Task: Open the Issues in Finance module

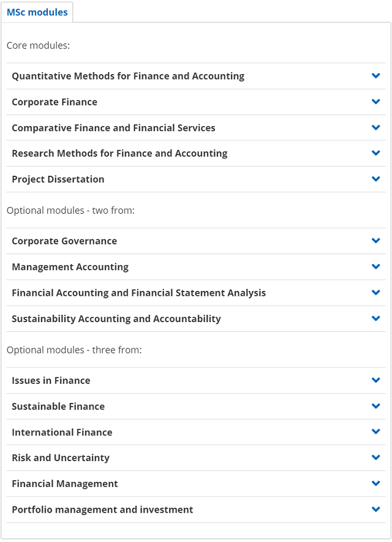Action: (x=196, y=380)
